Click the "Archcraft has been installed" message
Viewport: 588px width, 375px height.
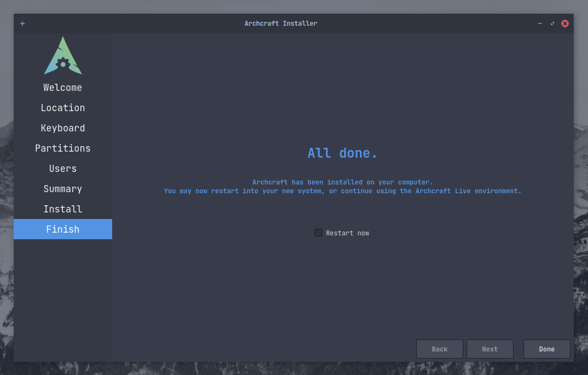(342, 182)
